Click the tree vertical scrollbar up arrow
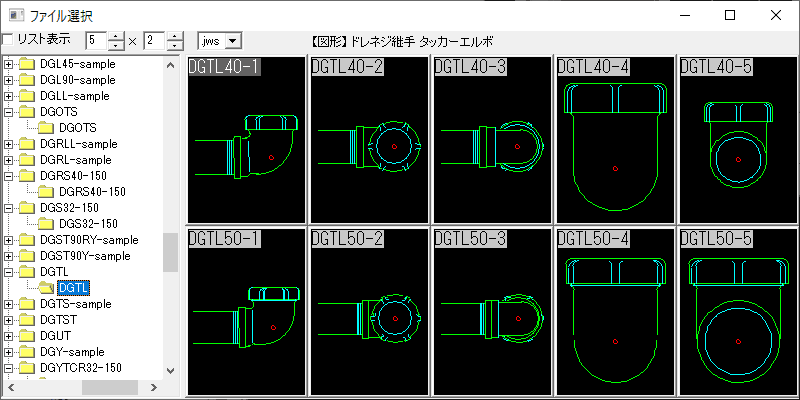Screen dimensions: 800x400 click(x=170, y=65)
